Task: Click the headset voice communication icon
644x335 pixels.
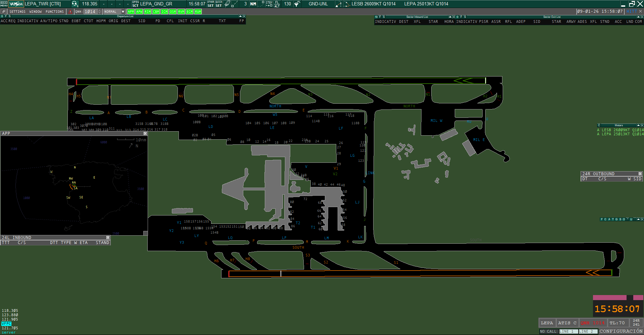Action: [75, 4]
